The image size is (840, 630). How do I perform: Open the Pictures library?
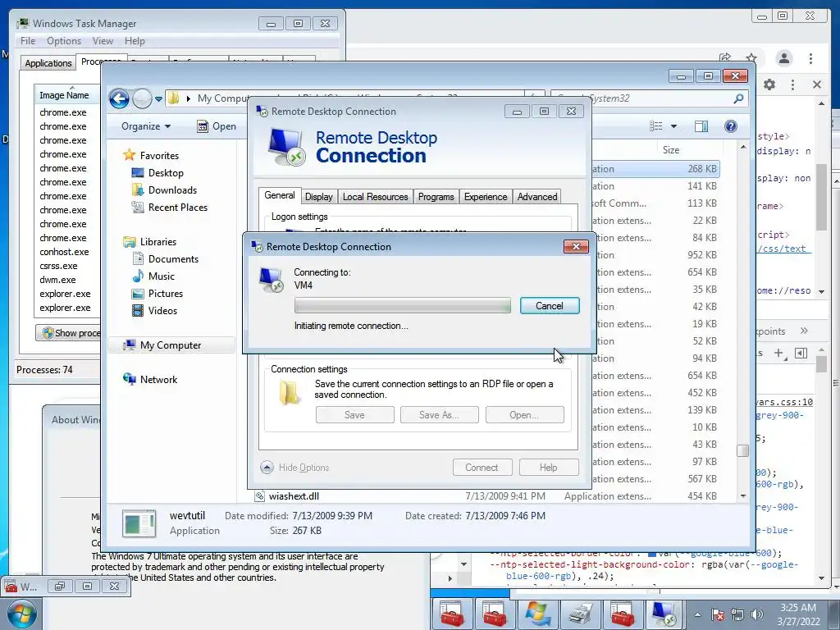click(166, 293)
